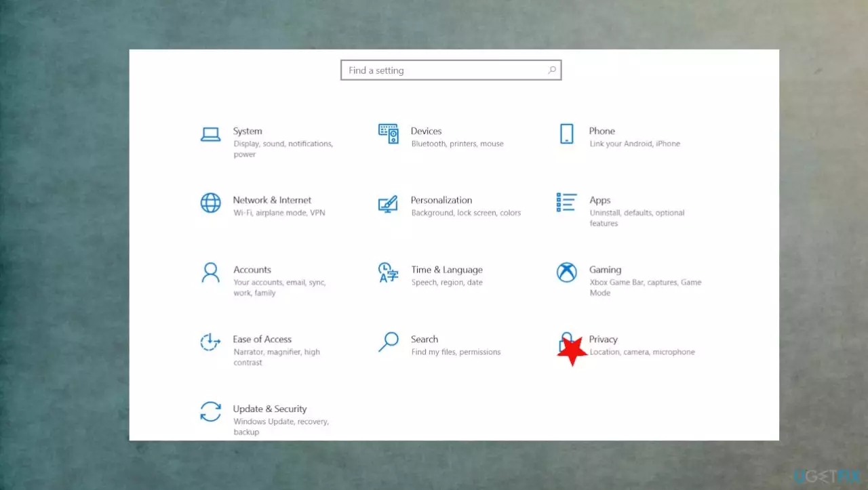Choose the Network & Internet title
This screenshot has width=868, height=490.
pyautogui.click(x=272, y=201)
